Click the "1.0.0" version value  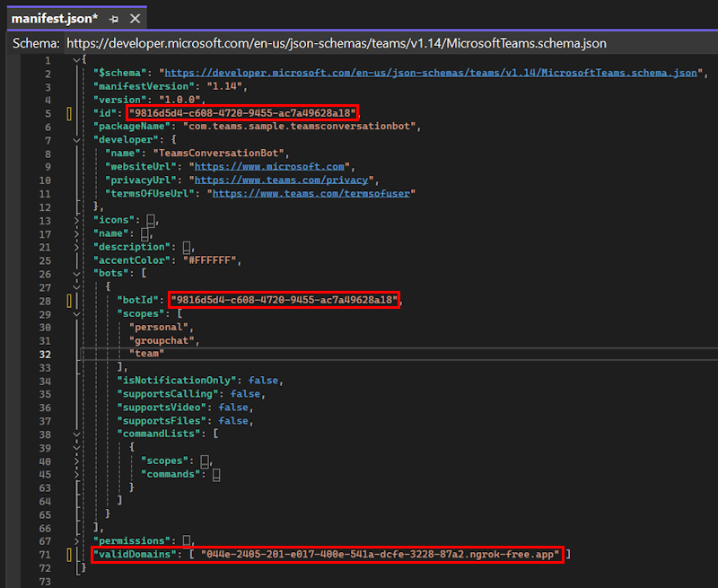click(180, 100)
